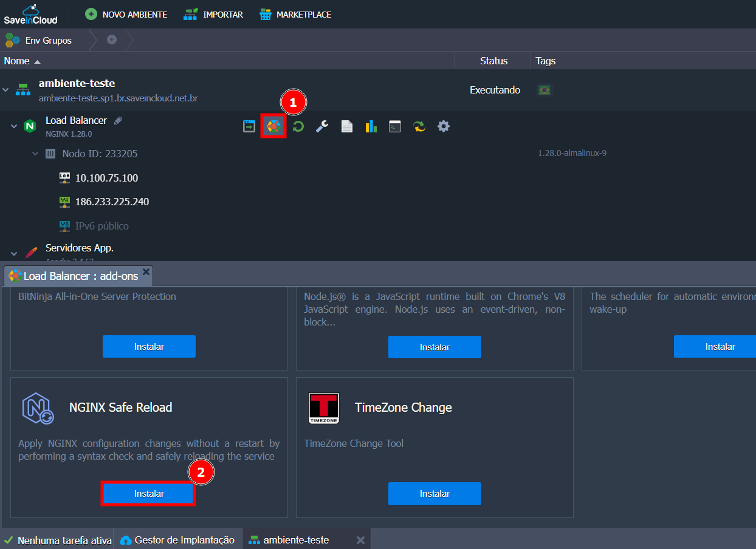Add a new environment group with plus icon

[112, 39]
